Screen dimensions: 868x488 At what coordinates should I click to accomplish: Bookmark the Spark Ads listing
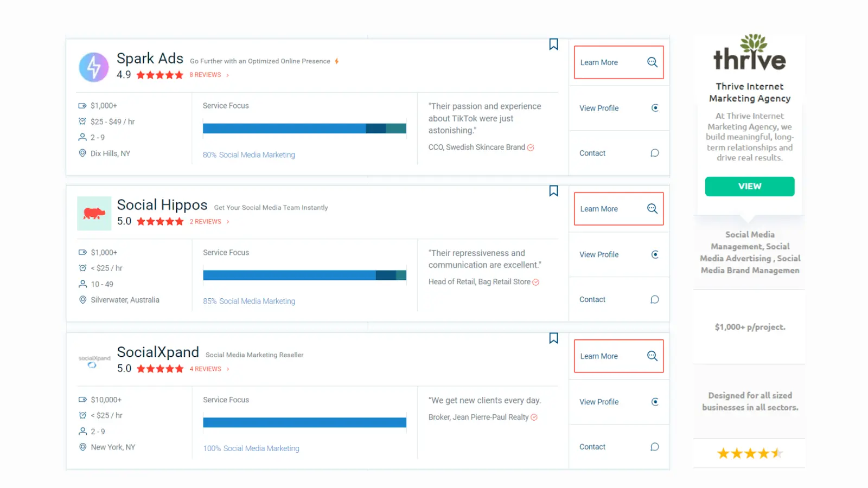click(x=553, y=44)
